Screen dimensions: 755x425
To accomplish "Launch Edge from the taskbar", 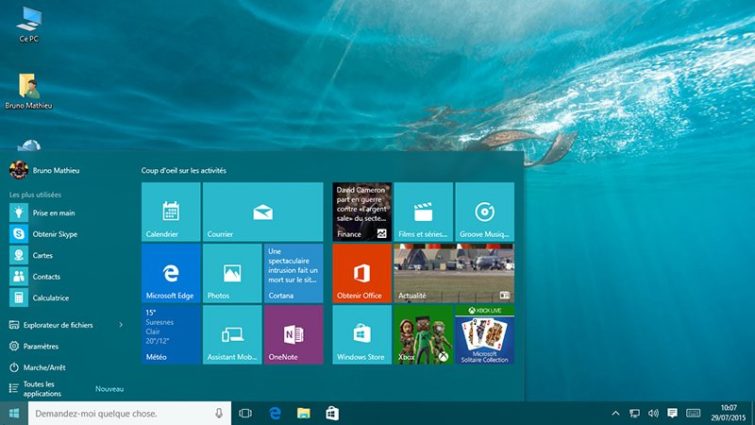I will click(275, 413).
